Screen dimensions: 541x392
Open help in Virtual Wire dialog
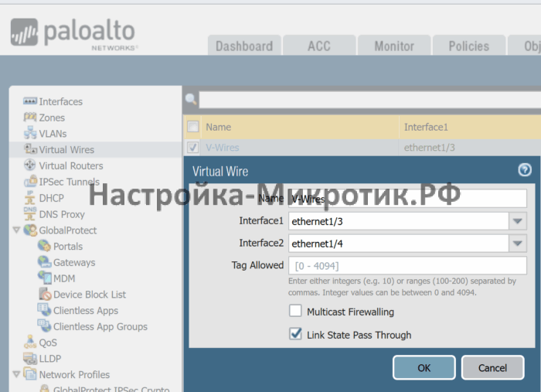click(x=525, y=170)
